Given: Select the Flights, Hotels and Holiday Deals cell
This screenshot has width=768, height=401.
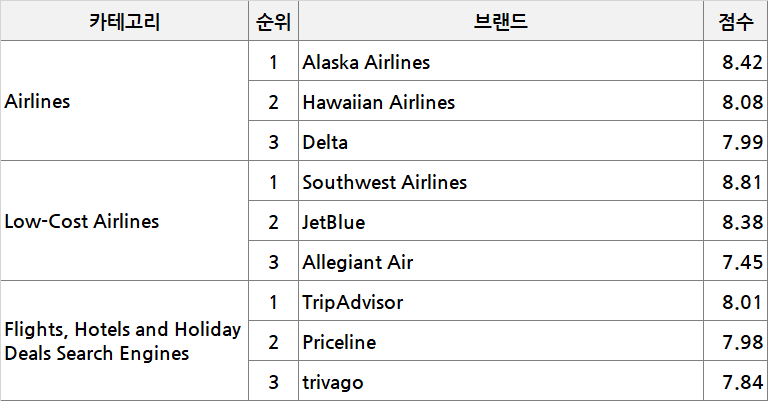Looking at the screenshot, I should [123, 341].
